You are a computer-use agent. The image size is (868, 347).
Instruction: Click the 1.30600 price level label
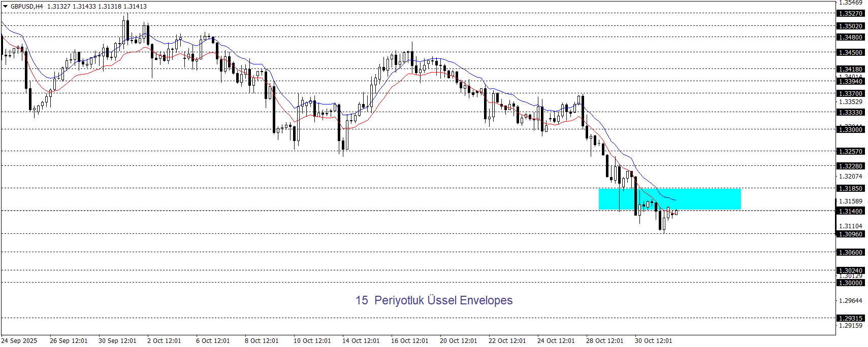pyautogui.click(x=850, y=253)
